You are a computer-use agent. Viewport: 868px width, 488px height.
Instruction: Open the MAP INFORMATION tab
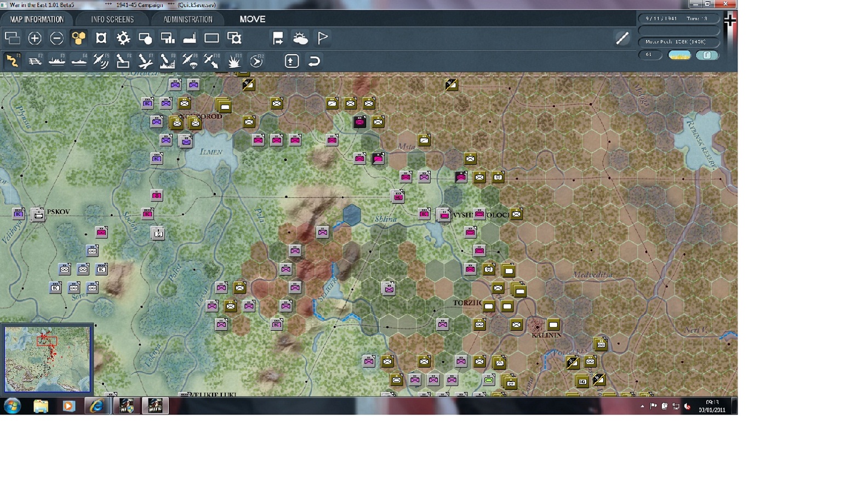[37, 19]
